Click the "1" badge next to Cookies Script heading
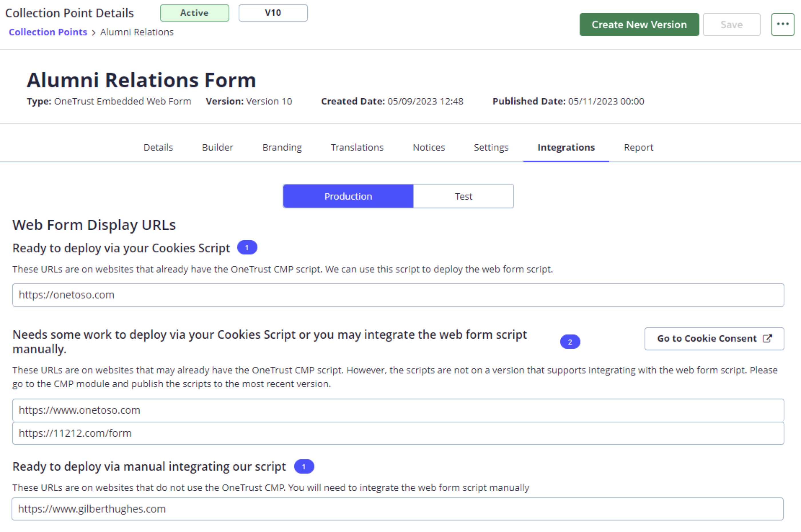Image resolution: width=801 pixels, height=532 pixels. (247, 247)
